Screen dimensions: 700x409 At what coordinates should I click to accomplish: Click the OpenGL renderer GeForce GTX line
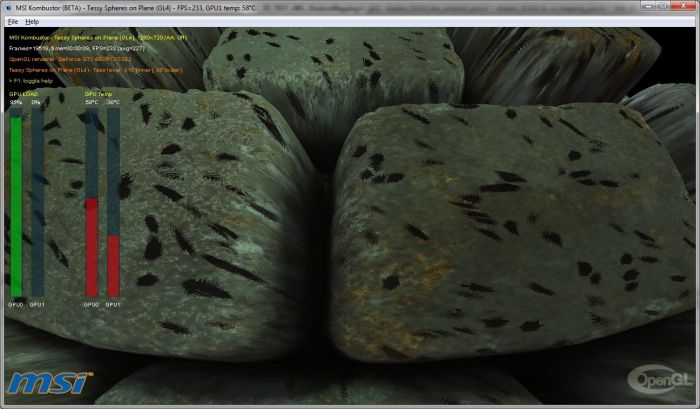coord(71,59)
